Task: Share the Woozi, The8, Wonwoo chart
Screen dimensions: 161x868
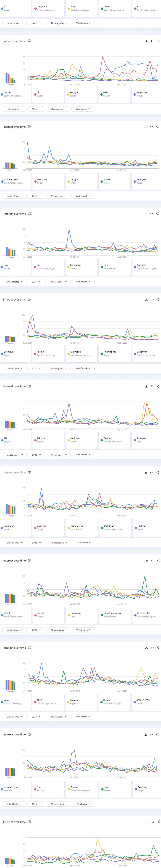Action: tap(157, 734)
